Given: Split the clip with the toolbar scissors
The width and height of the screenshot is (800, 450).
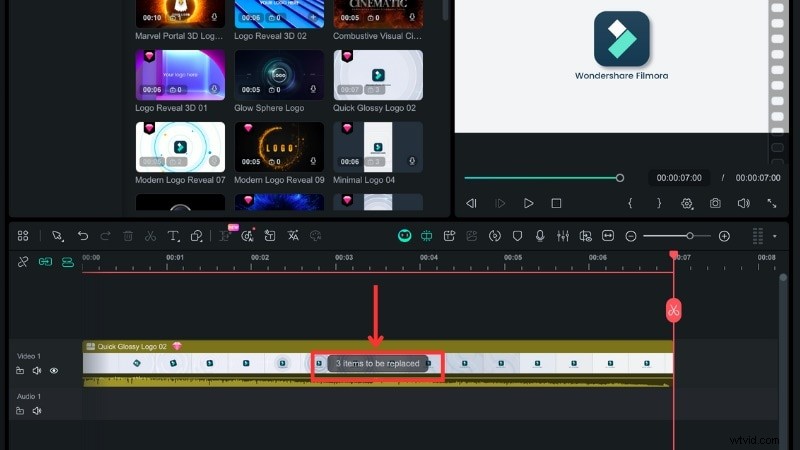Looking at the screenshot, I should point(150,236).
